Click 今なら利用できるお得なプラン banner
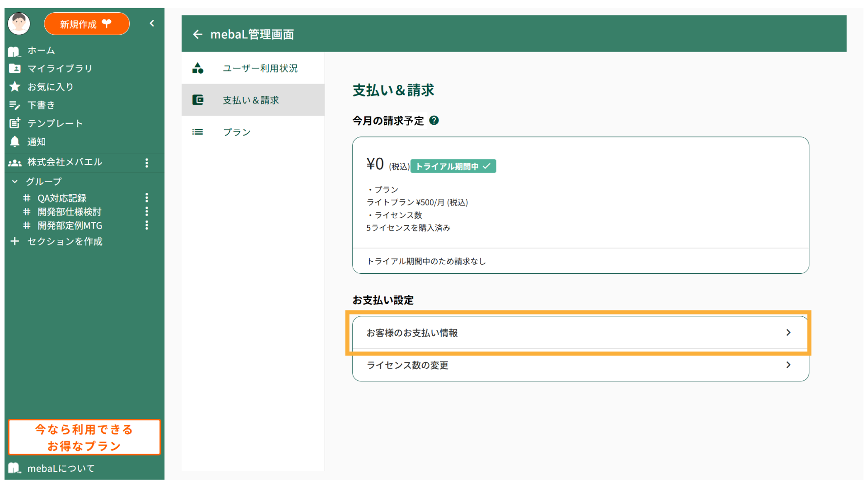This screenshot has height=488, width=868. 84,437
